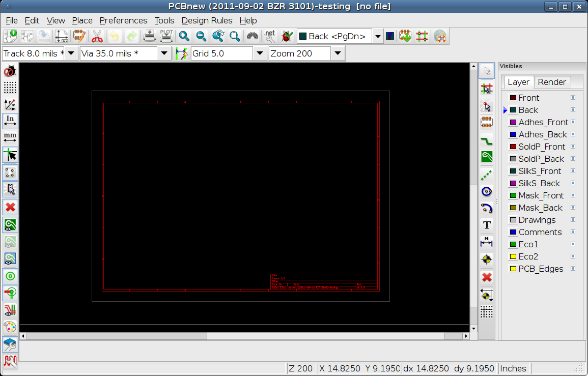Expand the Grid 5.0 dropdown

click(260, 53)
